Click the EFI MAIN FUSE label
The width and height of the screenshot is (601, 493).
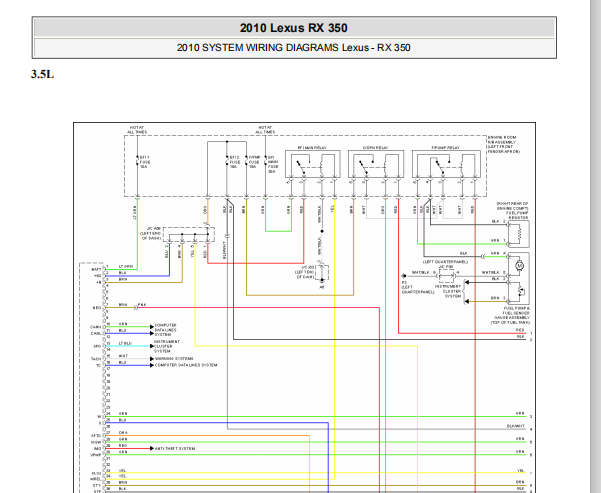[273, 164]
